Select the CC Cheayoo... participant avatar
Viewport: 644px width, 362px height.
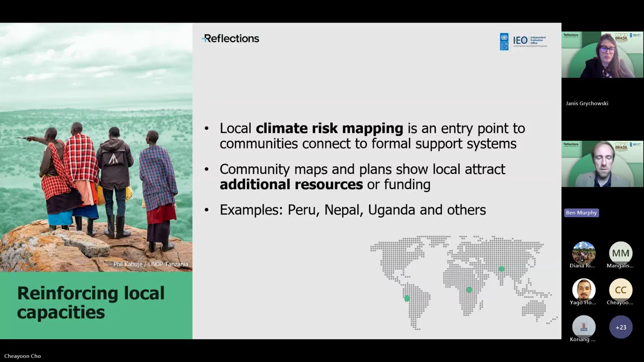click(620, 290)
